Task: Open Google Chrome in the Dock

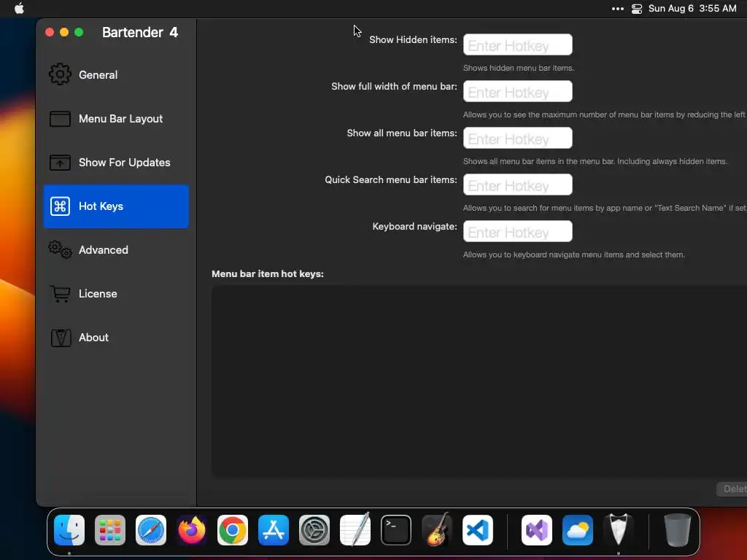Action: tap(233, 530)
